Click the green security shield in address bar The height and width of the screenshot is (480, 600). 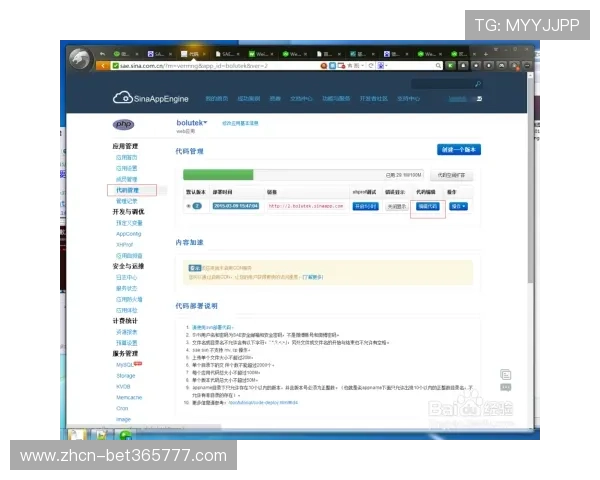[x=115, y=66]
